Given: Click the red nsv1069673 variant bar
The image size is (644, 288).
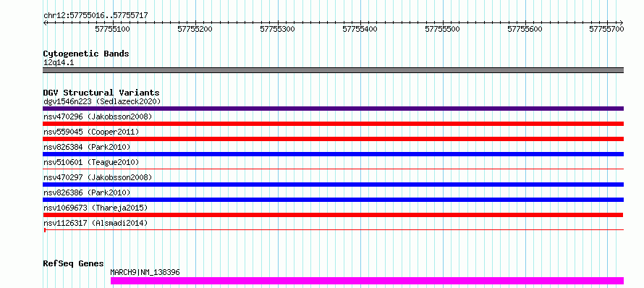Looking at the screenshot, I should tap(333, 215).
